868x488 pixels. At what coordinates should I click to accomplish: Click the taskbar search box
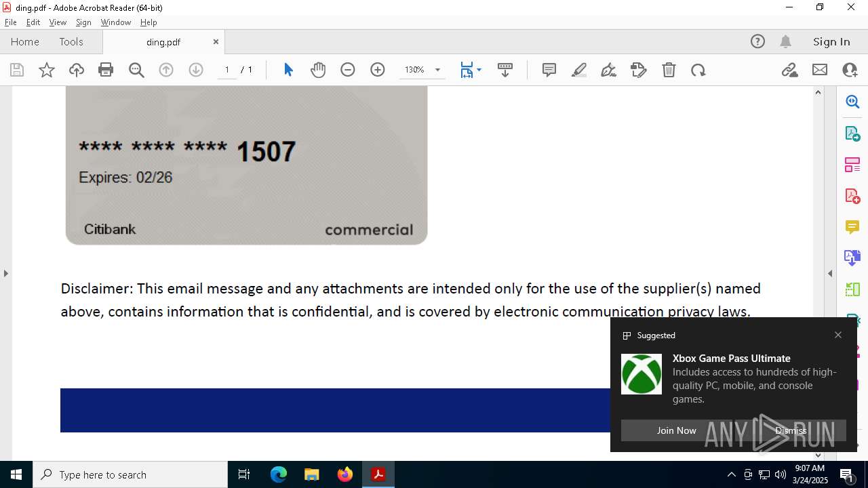coord(130,474)
